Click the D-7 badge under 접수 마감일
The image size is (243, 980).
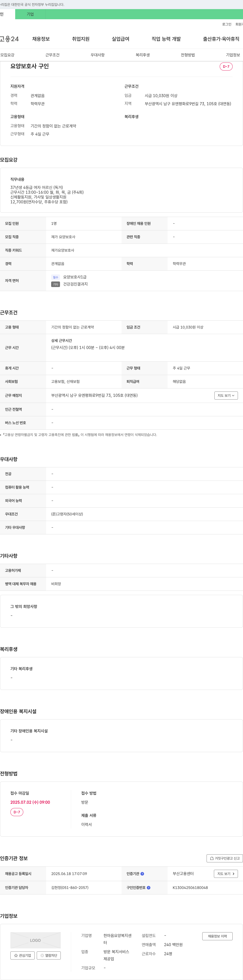pyautogui.click(x=17, y=812)
